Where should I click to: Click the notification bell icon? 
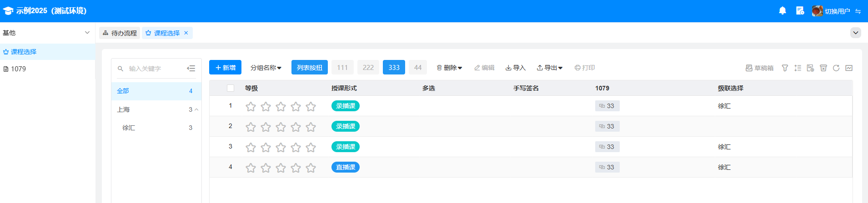pos(782,11)
